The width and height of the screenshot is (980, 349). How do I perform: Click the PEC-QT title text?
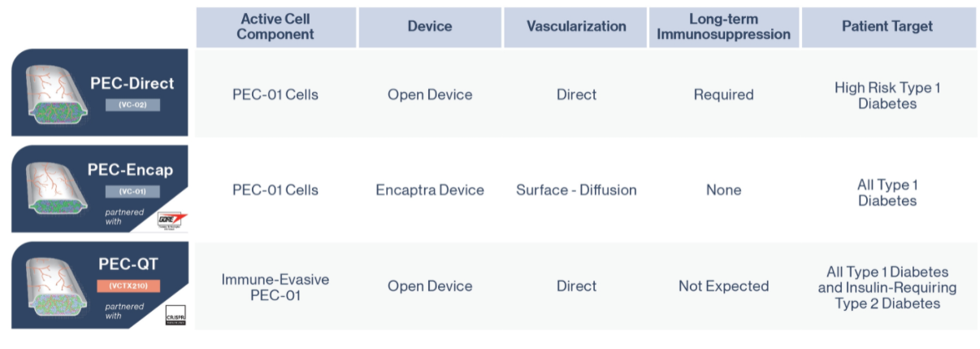pos(132,265)
